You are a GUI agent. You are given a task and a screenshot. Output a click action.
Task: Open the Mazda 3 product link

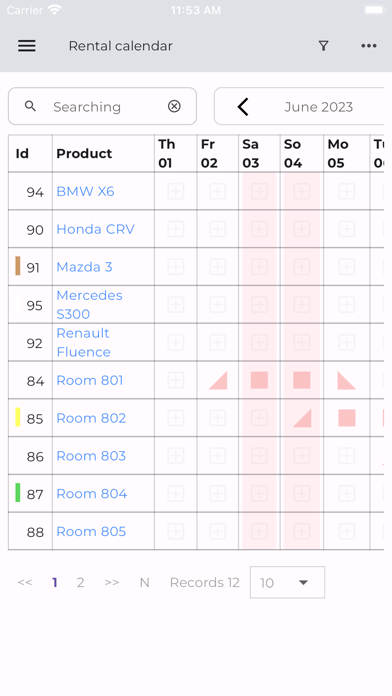click(84, 267)
